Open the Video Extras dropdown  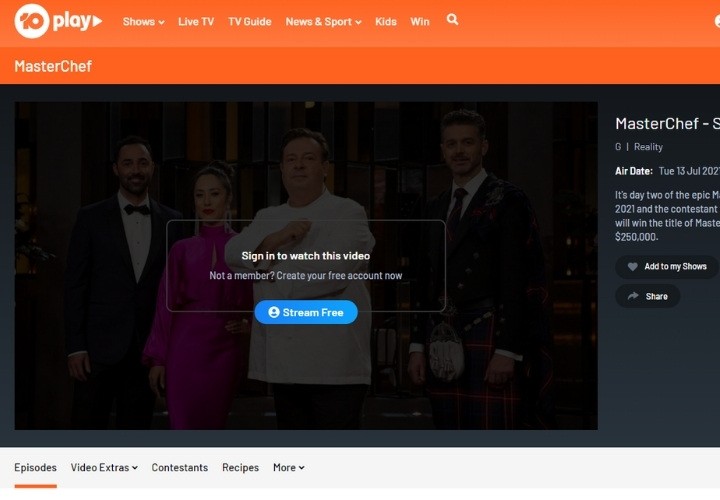(x=104, y=468)
